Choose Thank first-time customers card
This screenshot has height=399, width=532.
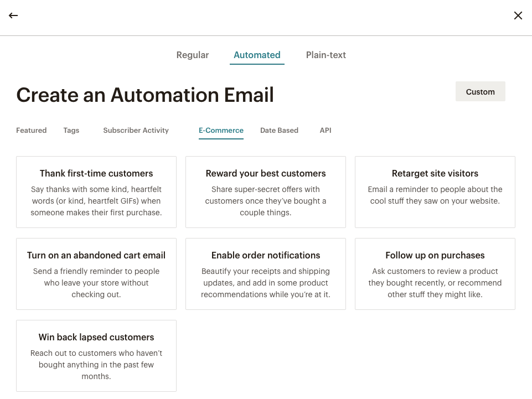[96, 192]
